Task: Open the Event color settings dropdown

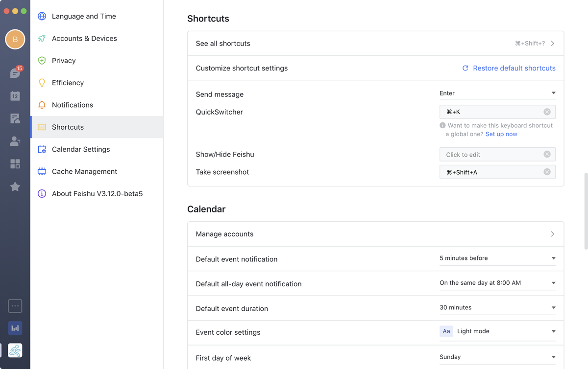Action: 497,331
